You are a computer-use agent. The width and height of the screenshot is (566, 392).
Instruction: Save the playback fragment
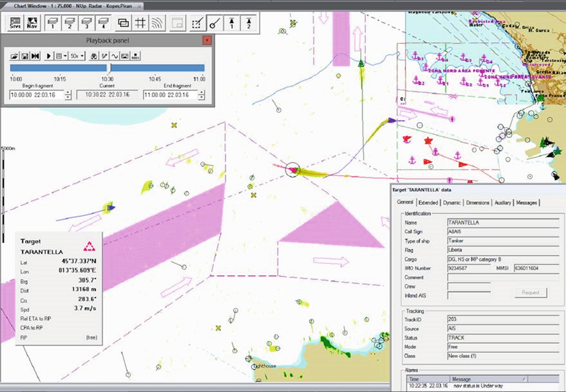[x=25, y=56]
